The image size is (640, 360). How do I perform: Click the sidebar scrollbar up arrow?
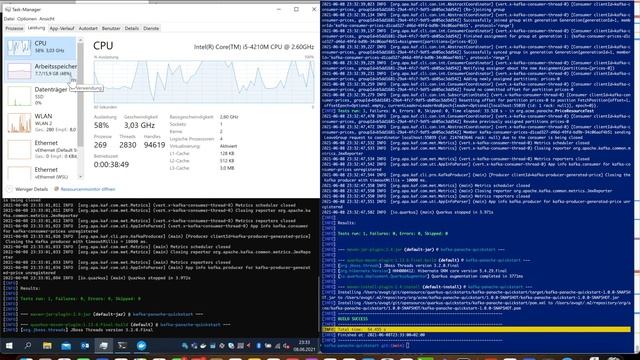[x=80, y=40]
